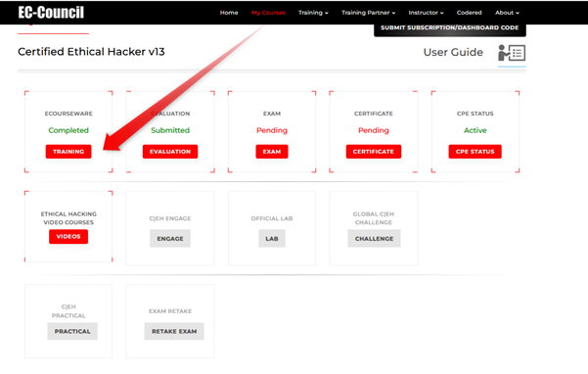The height and width of the screenshot is (374, 588).
Task: Click the CERTIFICATE card label
Action: 374,114
